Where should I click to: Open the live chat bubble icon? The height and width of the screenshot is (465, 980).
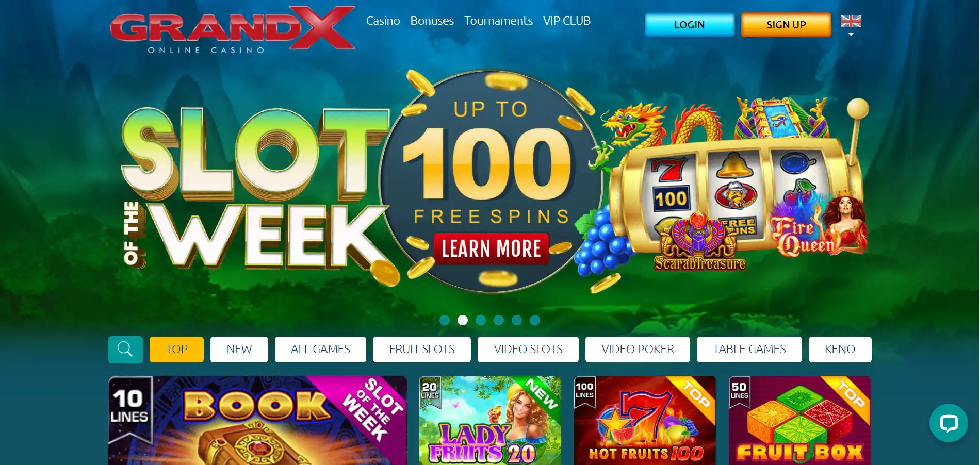949,423
